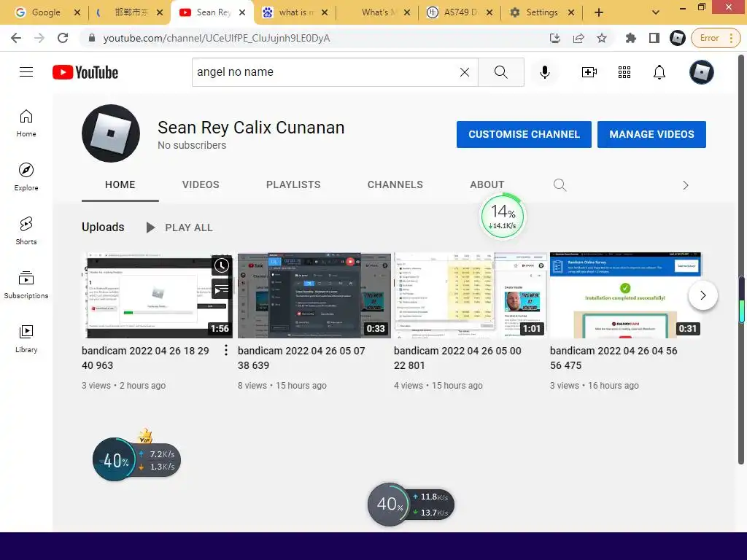Switch to the PLAYLISTS channel tab

pyautogui.click(x=293, y=184)
